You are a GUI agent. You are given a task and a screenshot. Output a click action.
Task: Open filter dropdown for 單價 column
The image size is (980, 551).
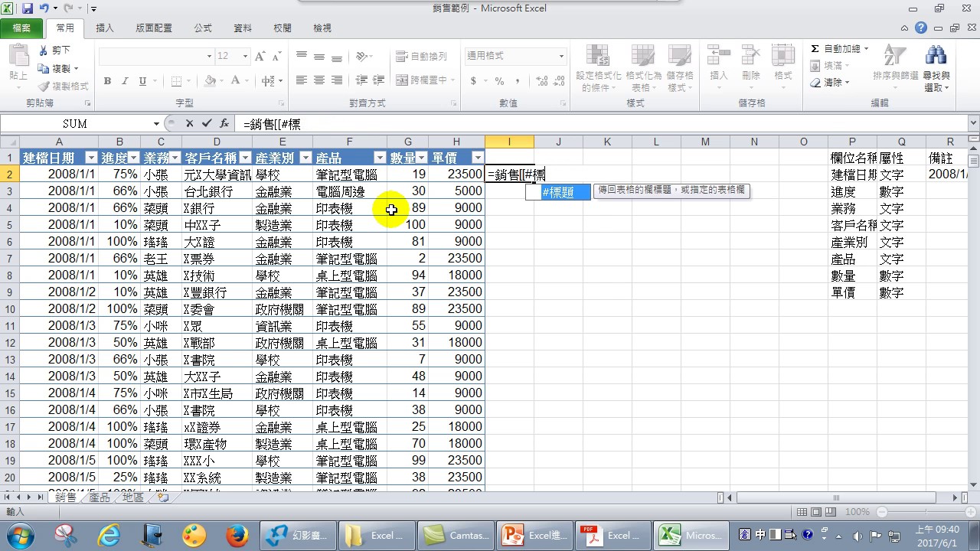477,158
